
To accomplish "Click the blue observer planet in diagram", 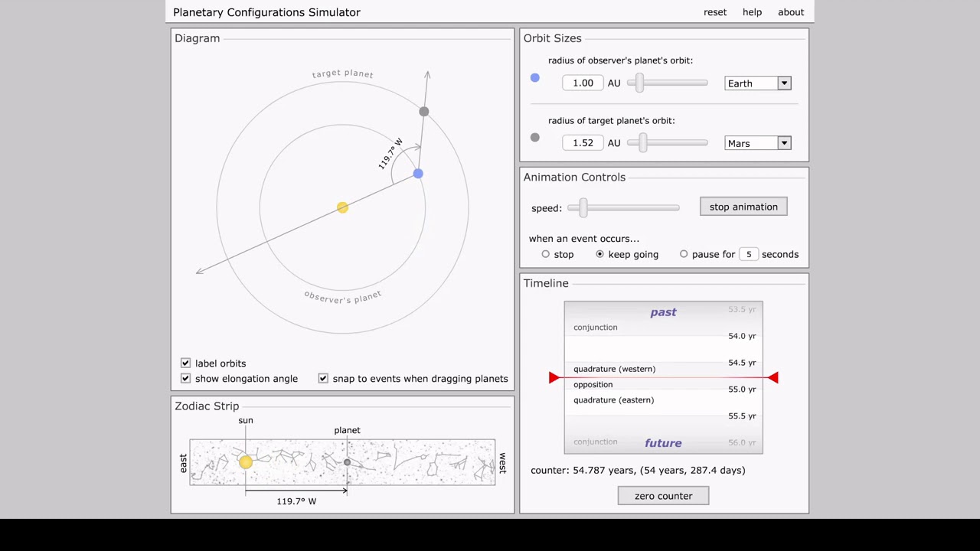I will pos(418,174).
